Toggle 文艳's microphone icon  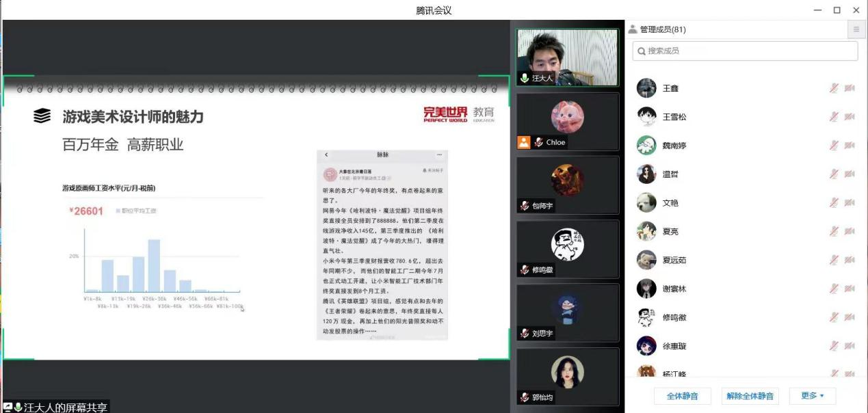(834, 203)
